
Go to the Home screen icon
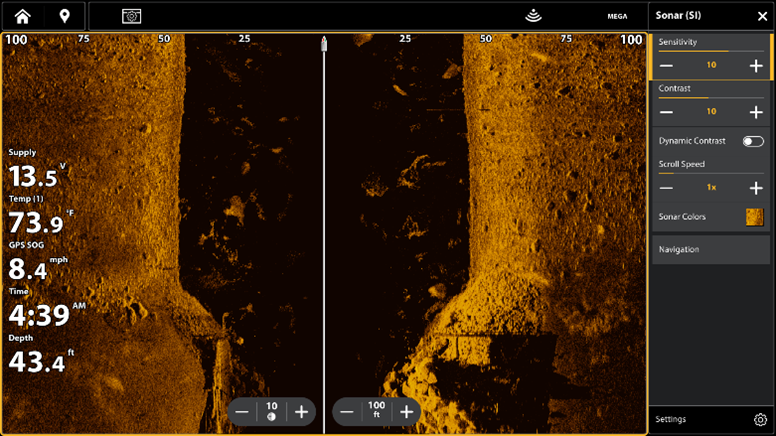(22, 16)
